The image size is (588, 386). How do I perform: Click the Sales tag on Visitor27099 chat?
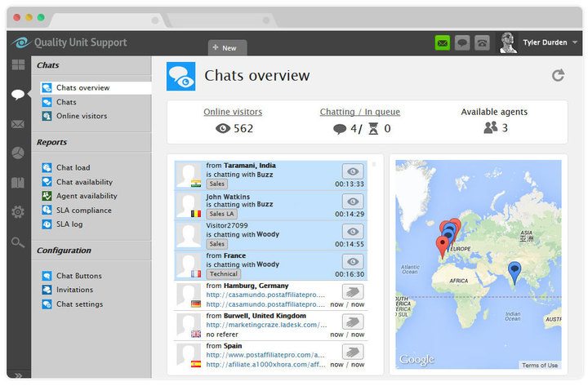(x=216, y=244)
